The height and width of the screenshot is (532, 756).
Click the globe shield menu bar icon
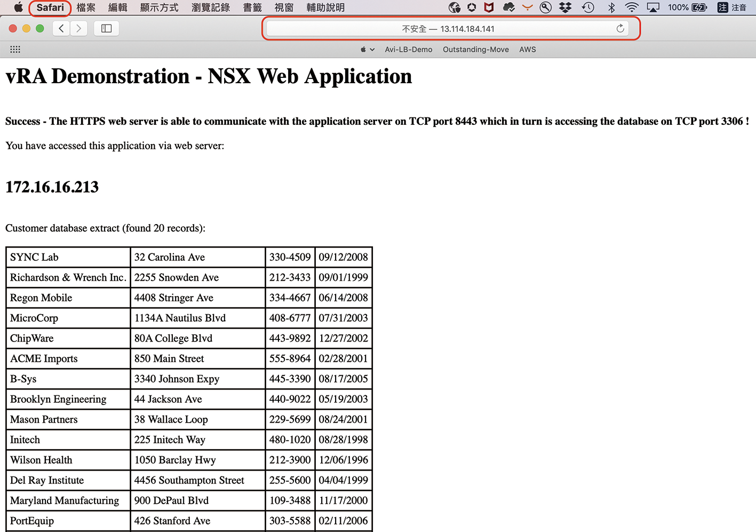[455, 7]
